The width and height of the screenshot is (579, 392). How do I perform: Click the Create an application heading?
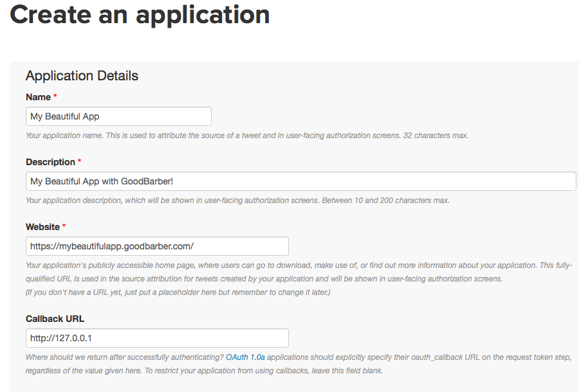click(x=140, y=15)
